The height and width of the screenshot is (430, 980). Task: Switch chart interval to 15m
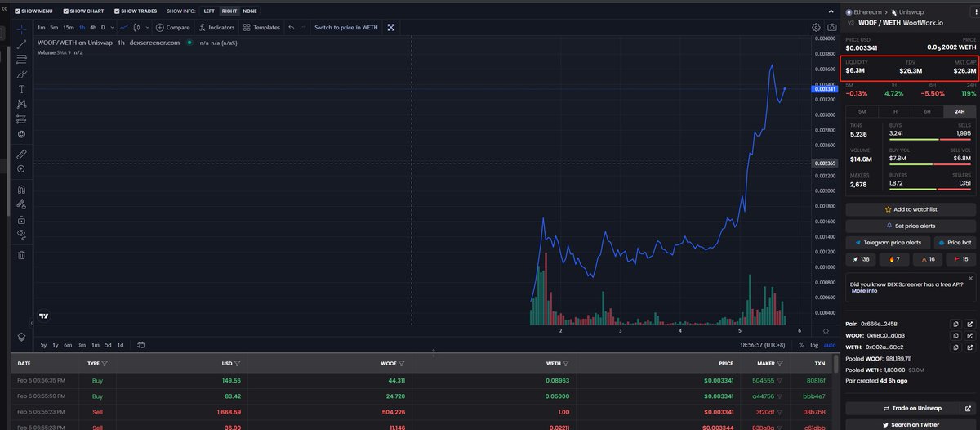tap(68, 27)
